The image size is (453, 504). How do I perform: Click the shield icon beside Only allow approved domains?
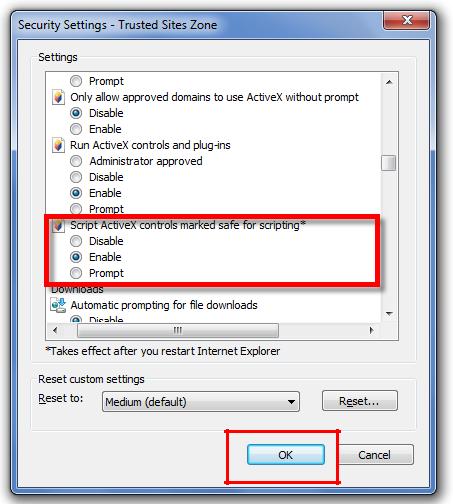point(58,97)
